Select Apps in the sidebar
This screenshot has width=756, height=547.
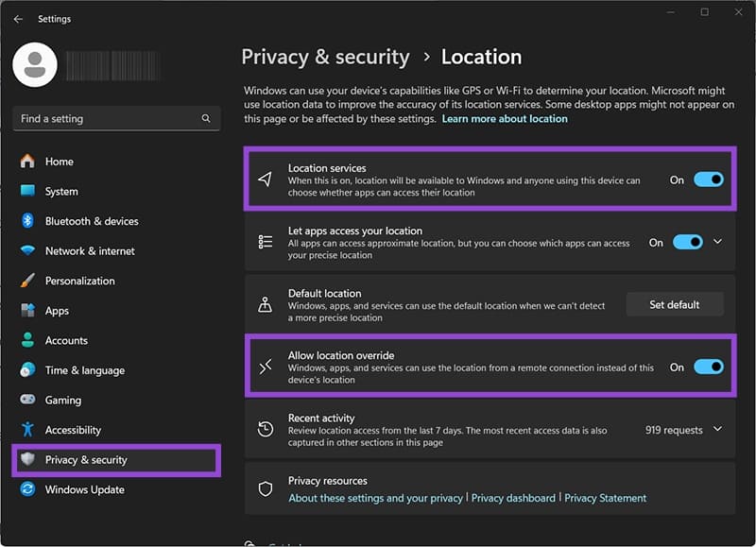tap(115, 311)
